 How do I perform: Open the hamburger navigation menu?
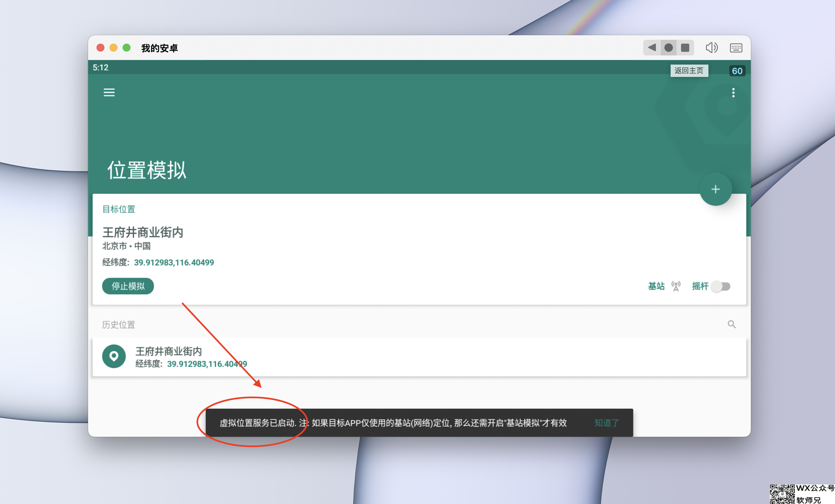click(x=109, y=93)
